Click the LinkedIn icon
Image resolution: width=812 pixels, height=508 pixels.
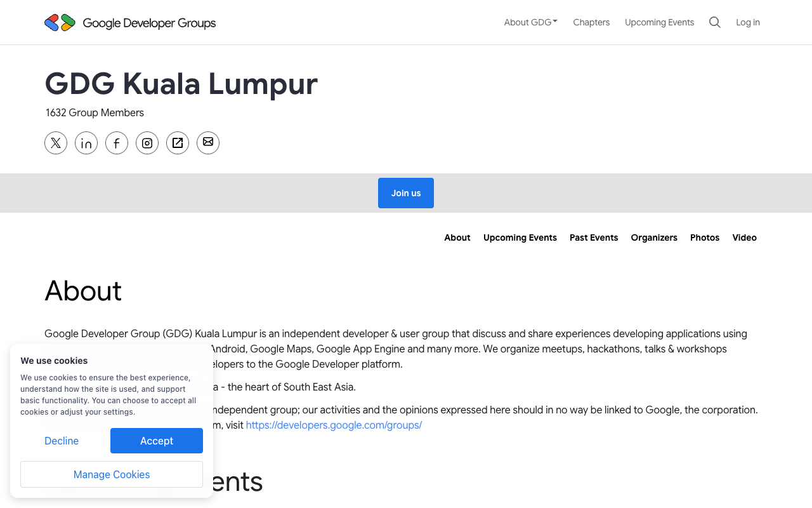(86, 143)
